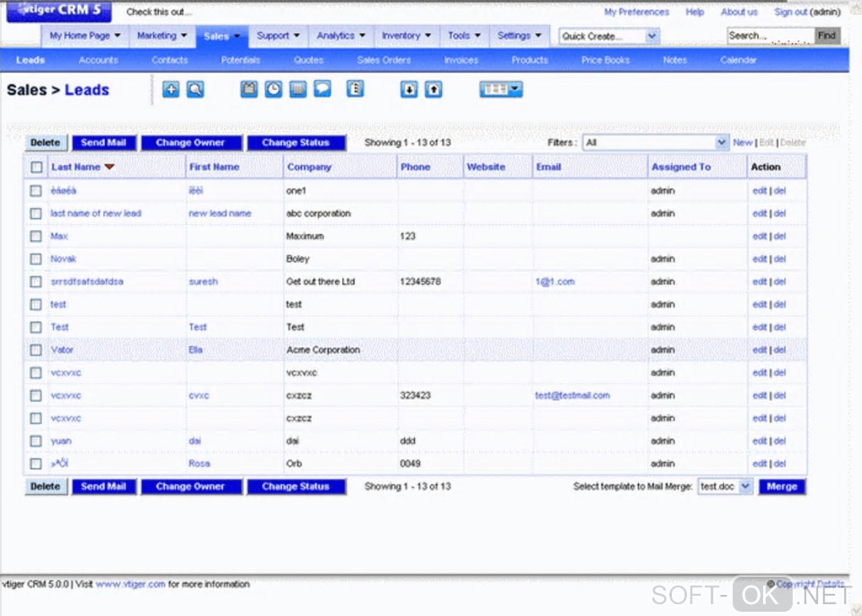This screenshot has height=616, width=862.
Task: Switch to the Contacts tab
Action: coord(170,61)
